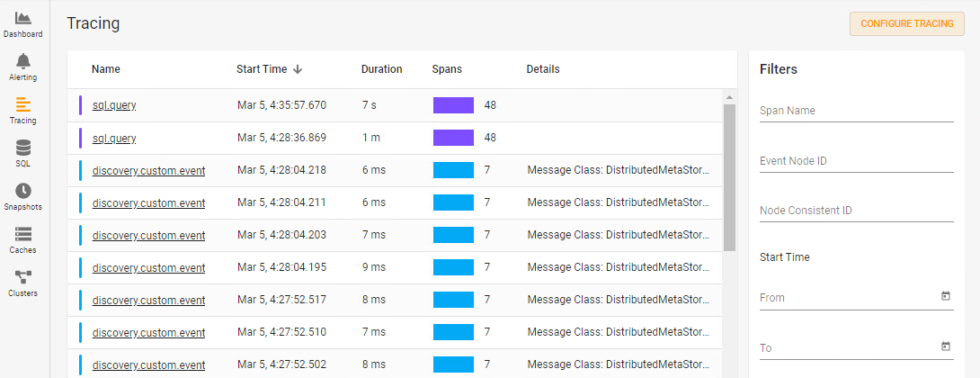This screenshot has width=980, height=378.
Task: Click purple spans bar of 1 m query
Action: coord(453,138)
